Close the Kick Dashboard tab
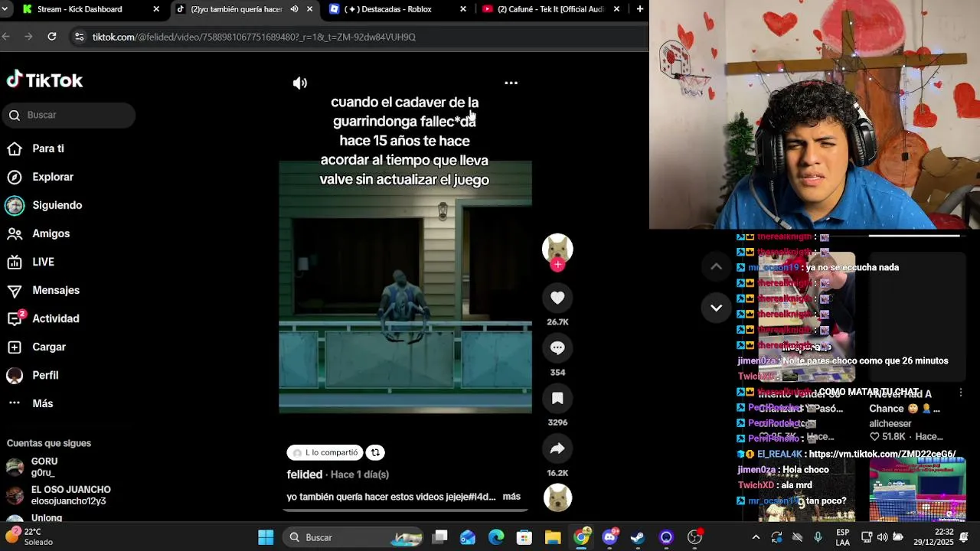 point(156,9)
